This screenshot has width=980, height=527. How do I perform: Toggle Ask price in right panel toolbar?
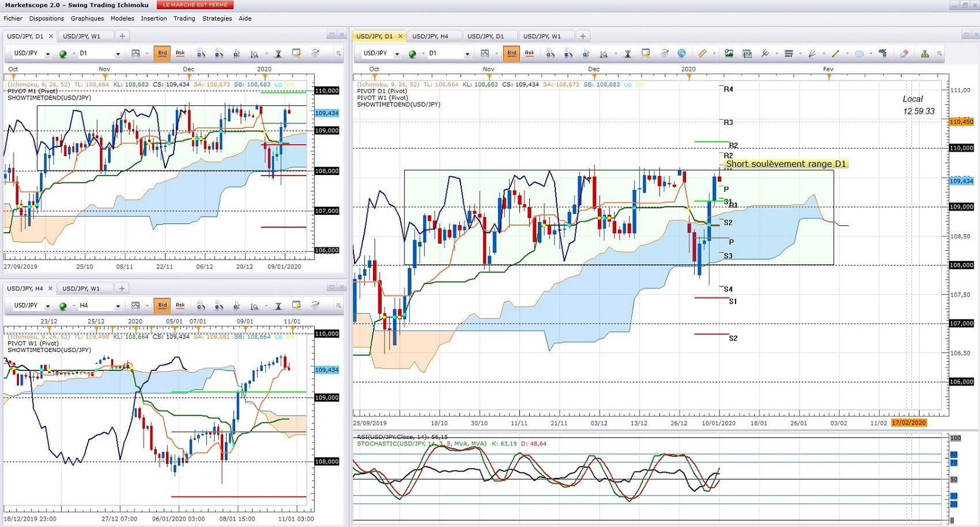click(530, 54)
